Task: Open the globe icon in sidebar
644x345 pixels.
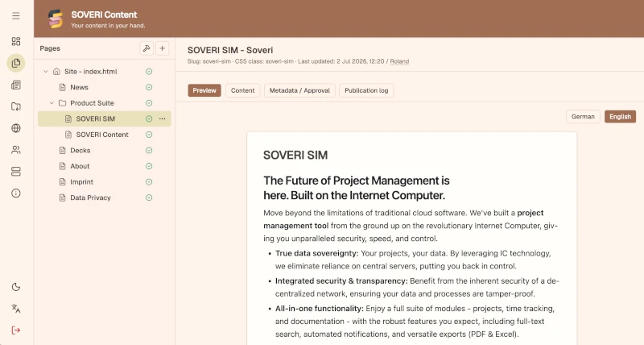Action: click(x=16, y=128)
